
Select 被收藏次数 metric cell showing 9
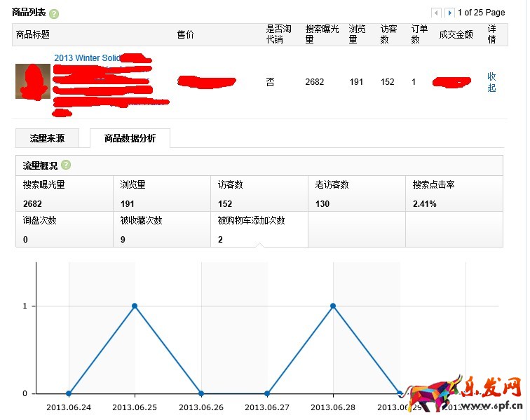pos(162,229)
